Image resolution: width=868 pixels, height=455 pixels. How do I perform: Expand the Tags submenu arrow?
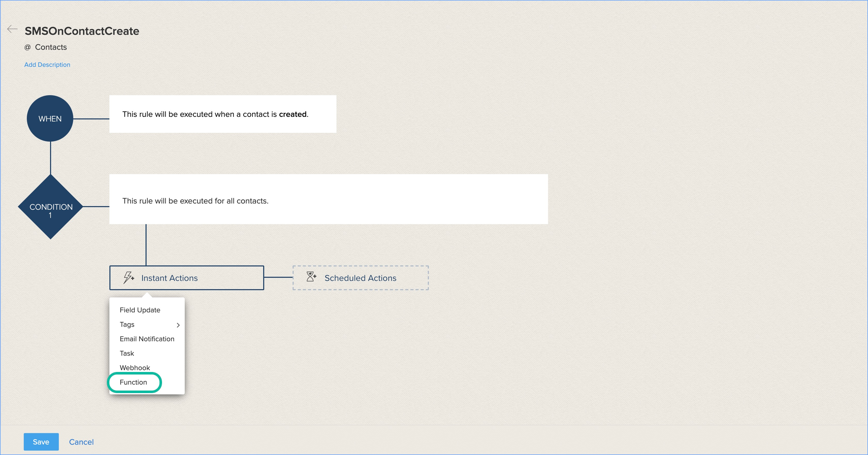coord(178,325)
